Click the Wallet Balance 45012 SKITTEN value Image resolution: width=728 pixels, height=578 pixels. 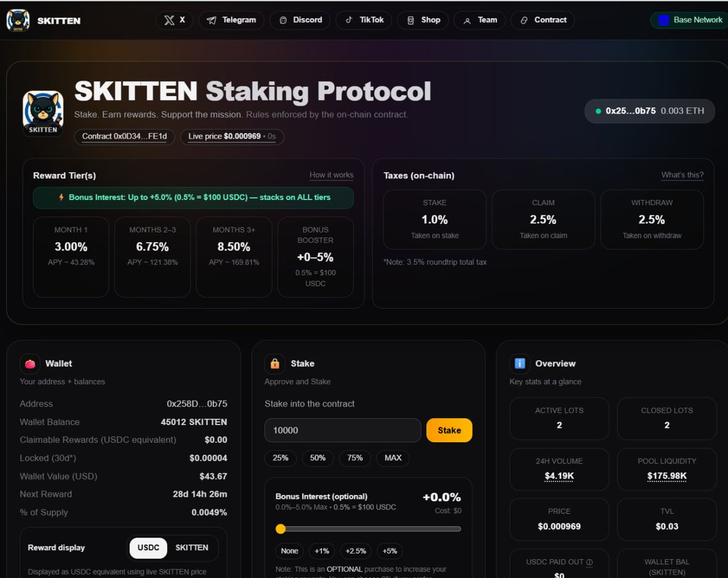pos(194,422)
